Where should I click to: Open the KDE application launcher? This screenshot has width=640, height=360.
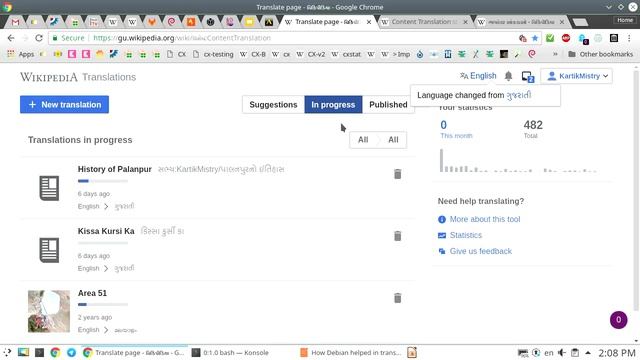coord(7,353)
